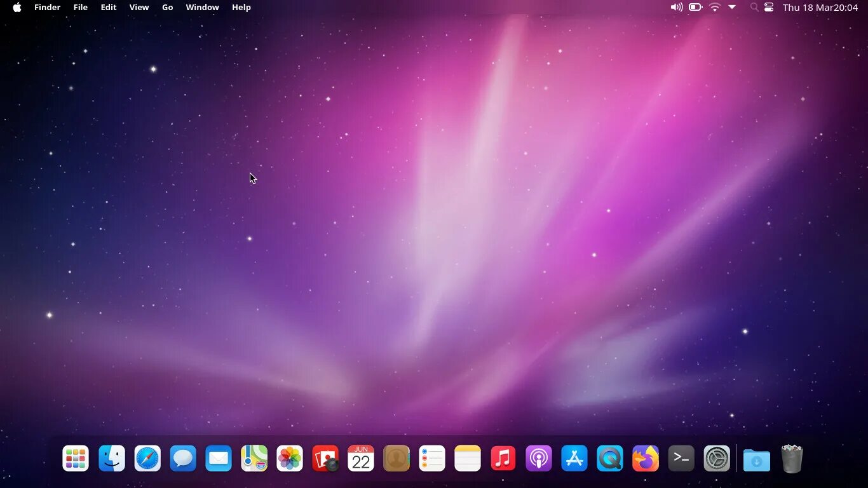Screen dimensions: 868x488
Task: Open Notes from the dock
Action: click(x=468, y=458)
